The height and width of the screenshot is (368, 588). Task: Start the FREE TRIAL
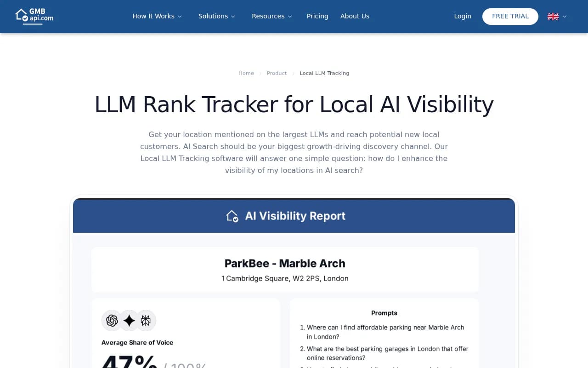510,17
